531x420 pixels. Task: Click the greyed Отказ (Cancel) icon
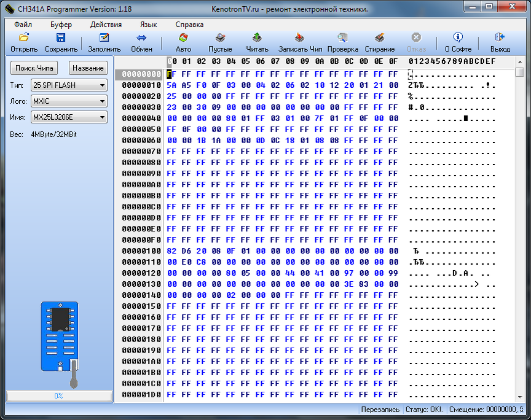(x=416, y=37)
